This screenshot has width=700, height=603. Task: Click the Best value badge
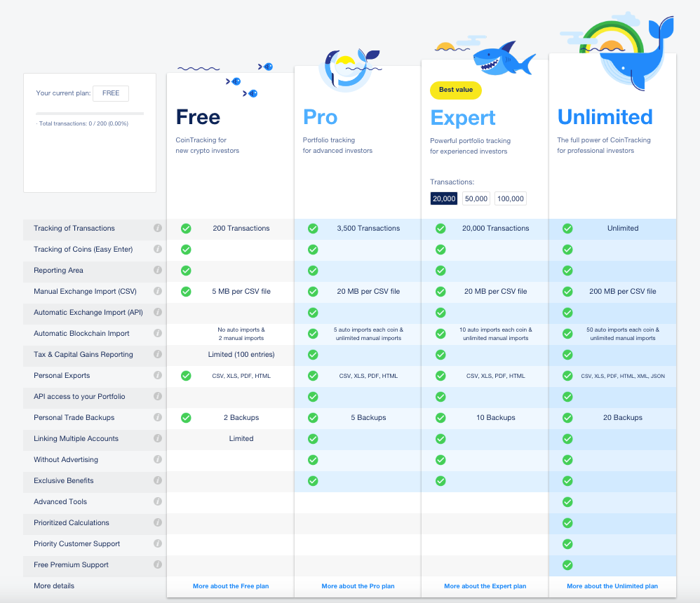point(456,90)
